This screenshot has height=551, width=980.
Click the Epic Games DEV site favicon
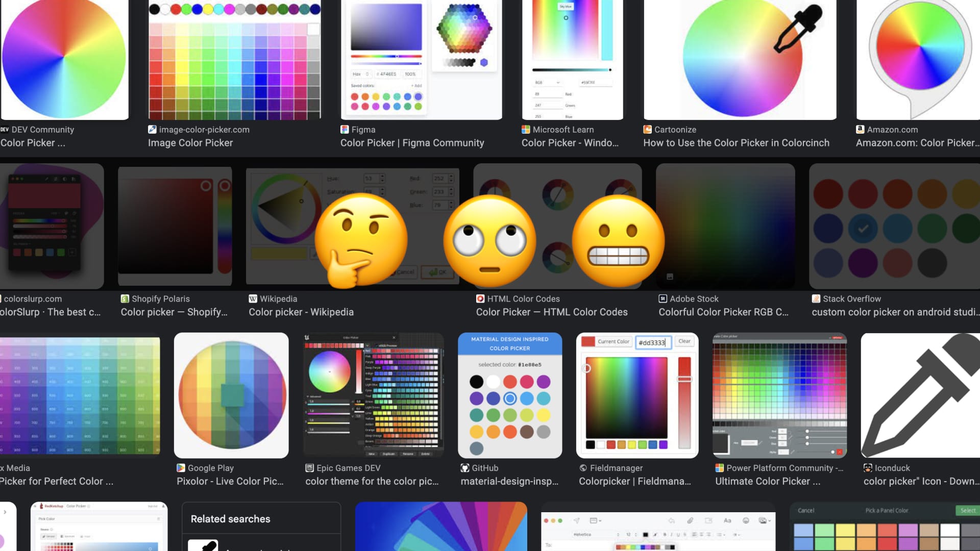tap(309, 468)
